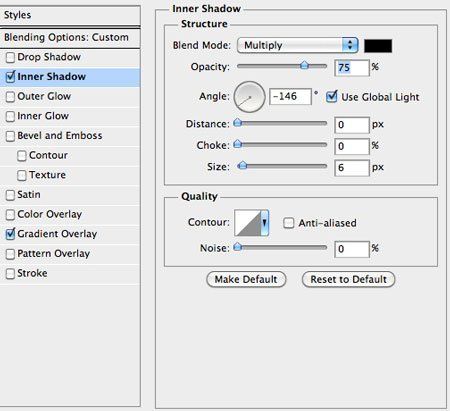Click the Contour curve thumbnail
Screen dimensions: 450x411
click(247, 223)
